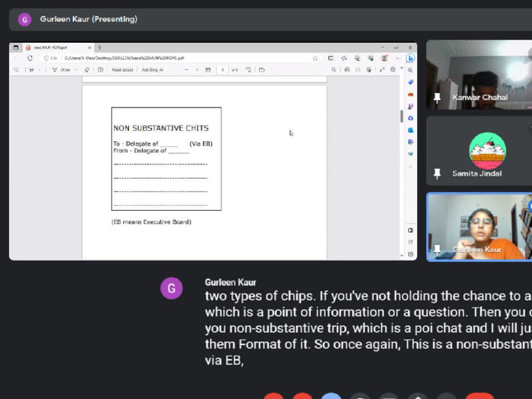Click the page number input box
532x399 pixels.
point(222,69)
